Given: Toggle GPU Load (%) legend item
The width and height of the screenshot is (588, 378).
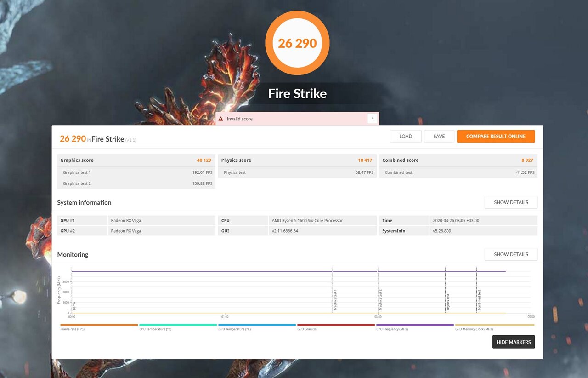Looking at the screenshot, I should [x=336, y=327].
